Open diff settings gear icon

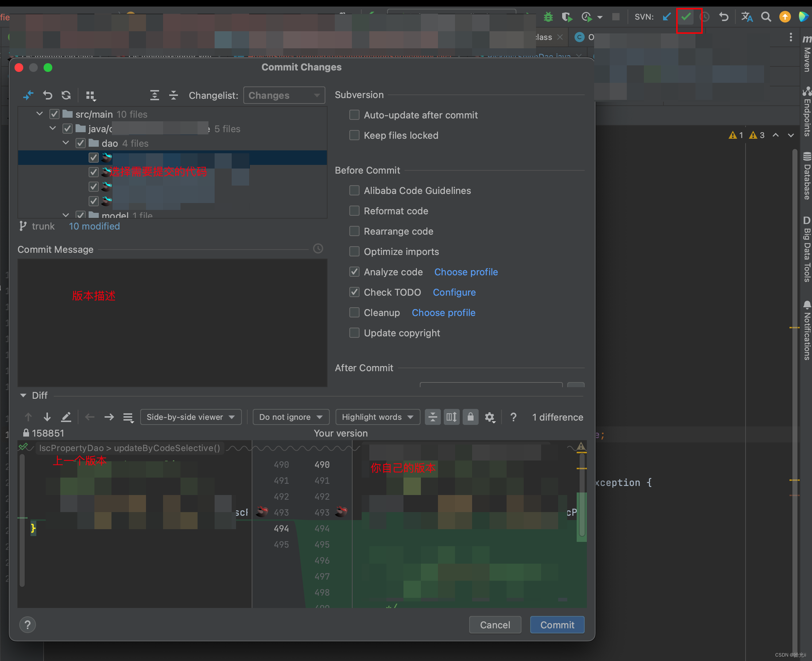click(x=490, y=417)
